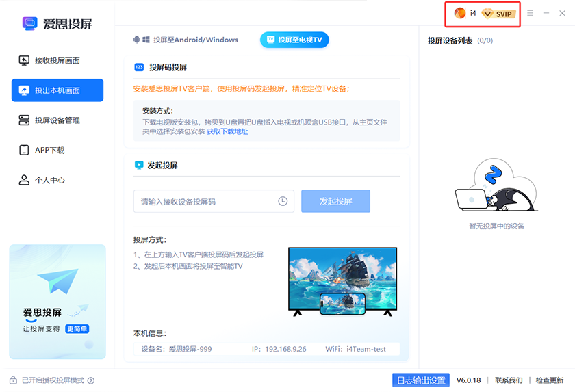Click the 投出本机画面 share icon
The image size is (575, 392).
[x=24, y=90]
